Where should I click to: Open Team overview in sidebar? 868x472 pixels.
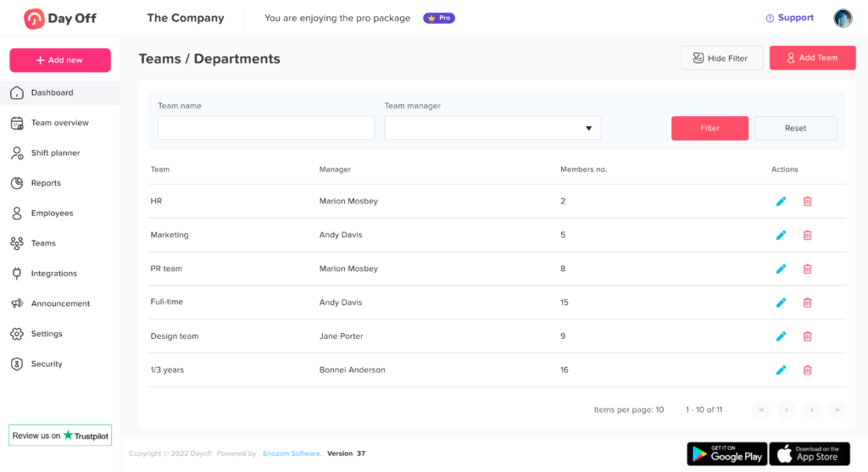click(59, 123)
